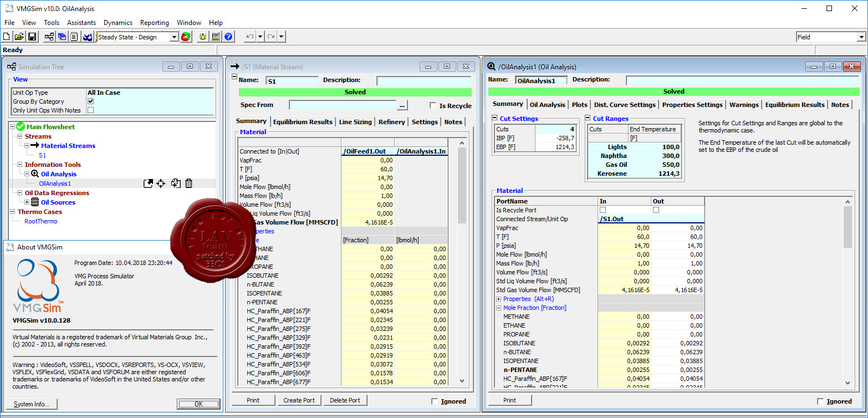Collapse the Thermo Cases tree node
Viewport: 868px width, 418px height.
pyautogui.click(x=12, y=212)
